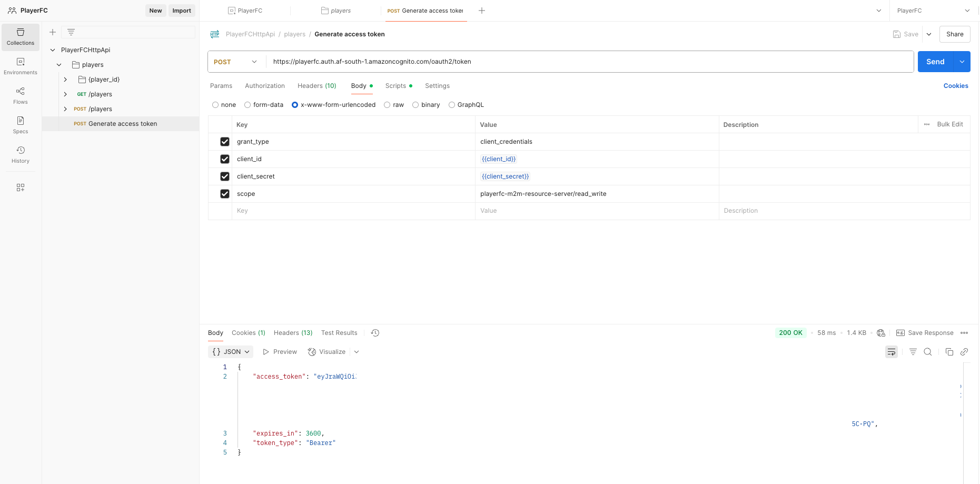Screen dimensions: 980x484
Task: Click the Share button
Action: tap(955, 34)
